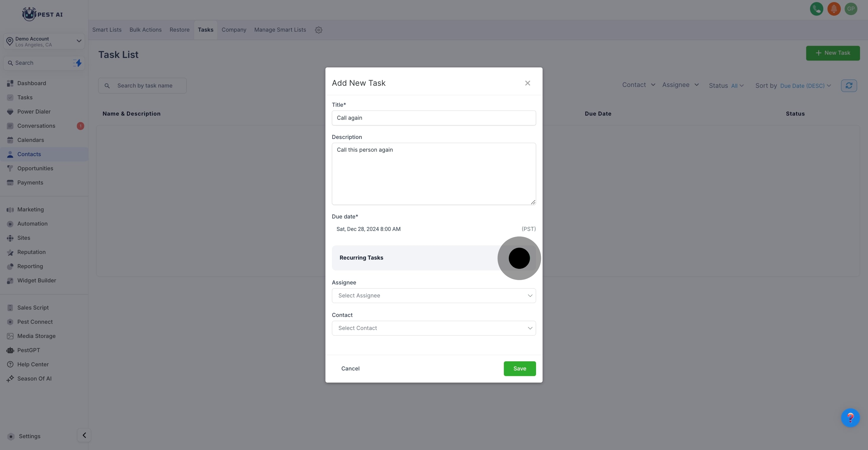868x450 pixels.
Task: Open the Demo Account location switcher
Action: [x=44, y=41]
